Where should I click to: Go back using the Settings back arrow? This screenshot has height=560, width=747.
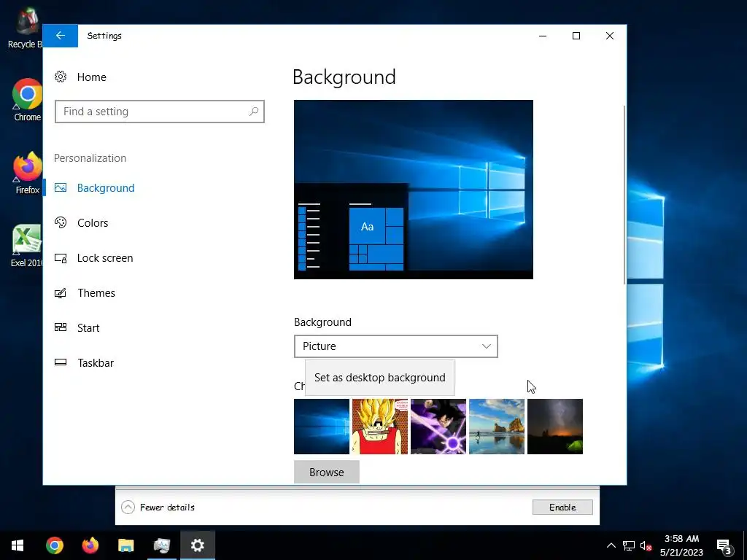pyautogui.click(x=60, y=36)
